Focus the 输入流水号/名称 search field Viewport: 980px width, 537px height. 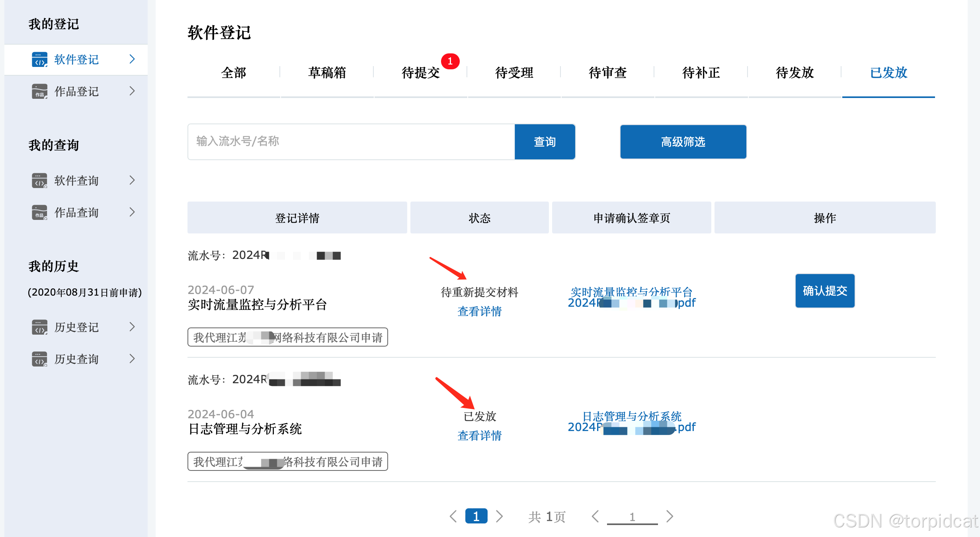click(x=351, y=141)
